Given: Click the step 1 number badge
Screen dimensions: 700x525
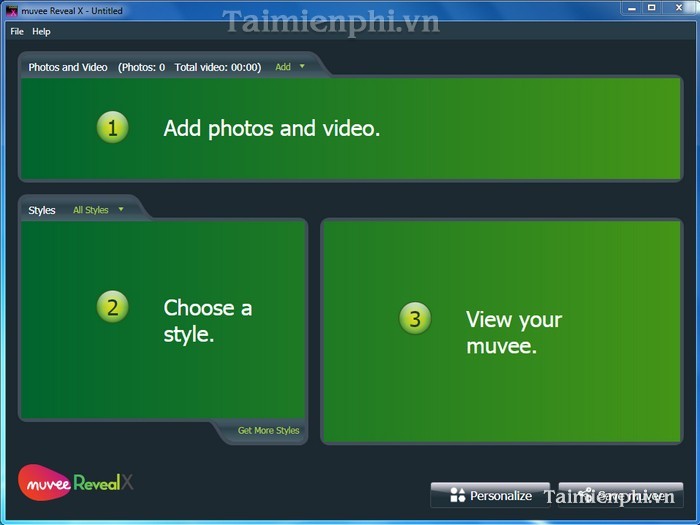Looking at the screenshot, I should 112,128.
